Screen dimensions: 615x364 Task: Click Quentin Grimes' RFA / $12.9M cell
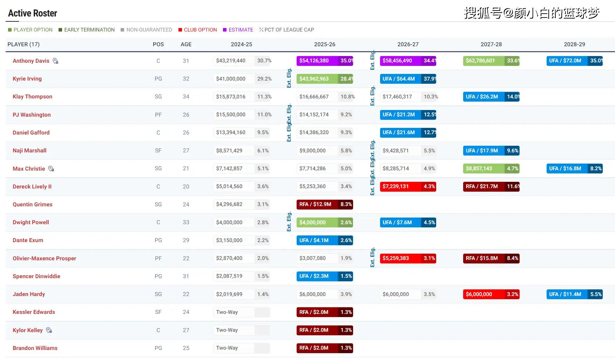tap(324, 205)
